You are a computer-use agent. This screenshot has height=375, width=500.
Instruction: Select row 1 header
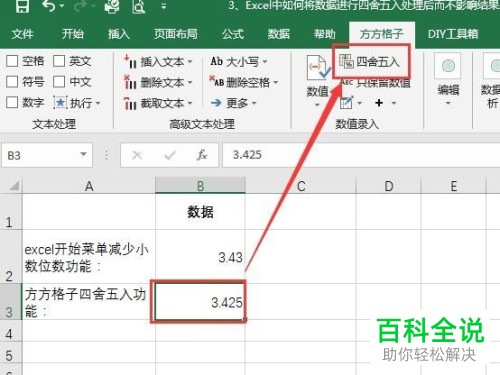click(11, 212)
